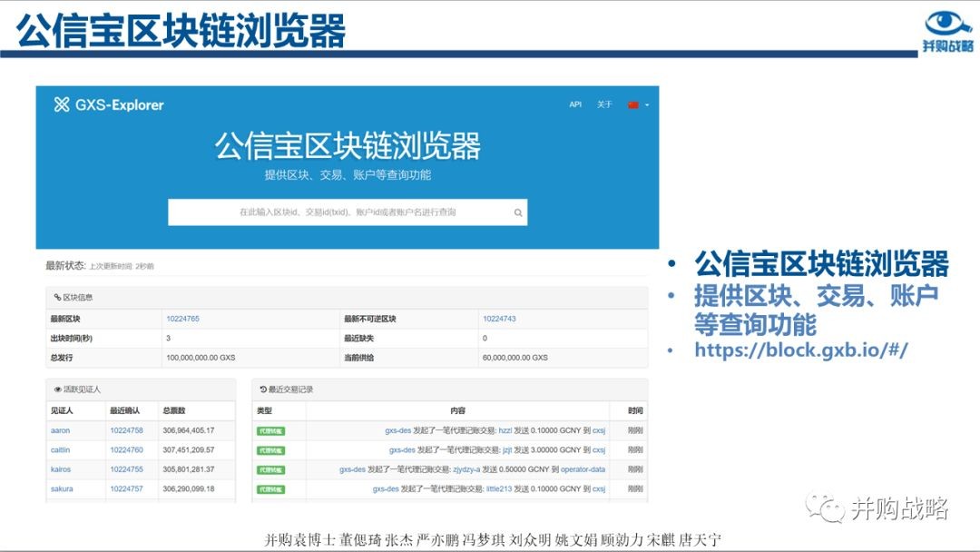Open confirmed block 10224760 link
Image resolution: width=980 pixels, height=552 pixels.
[x=126, y=450]
